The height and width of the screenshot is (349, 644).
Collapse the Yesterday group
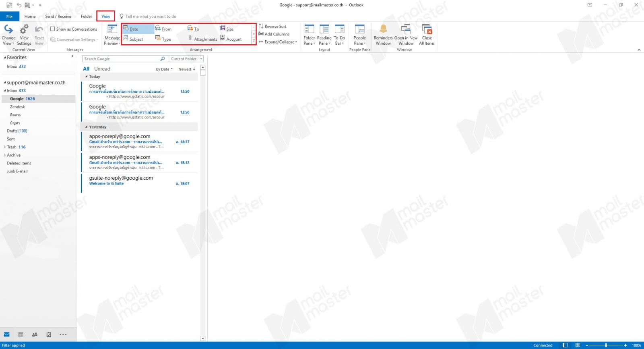pyautogui.click(x=86, y=127)
